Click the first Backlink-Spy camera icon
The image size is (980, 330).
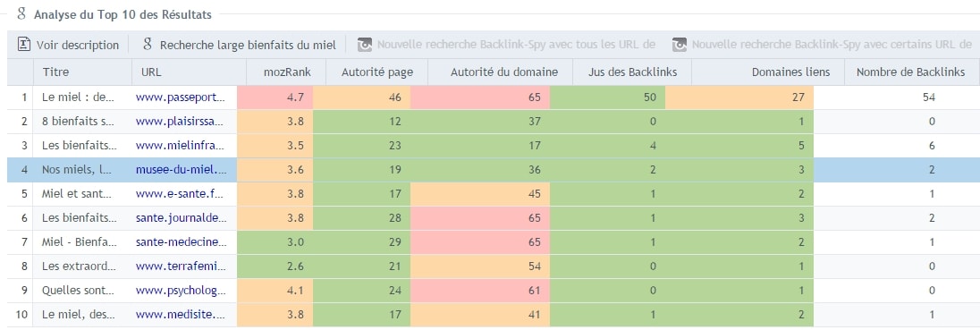click(x=365, y=45)
